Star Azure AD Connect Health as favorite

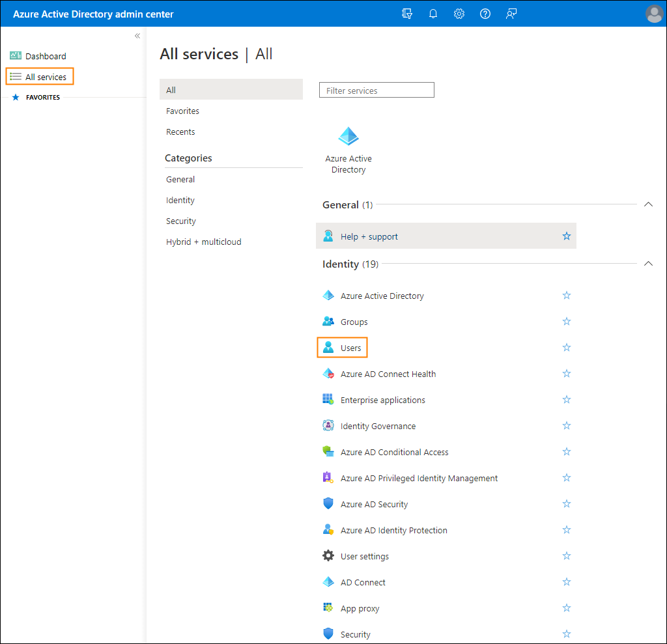click(567, 374)
